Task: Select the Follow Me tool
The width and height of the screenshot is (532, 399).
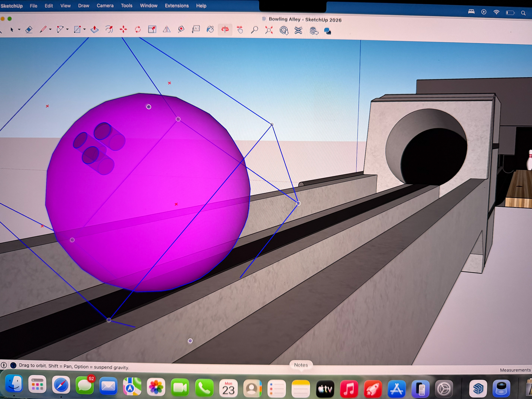Action: click(x=109, y=30)
